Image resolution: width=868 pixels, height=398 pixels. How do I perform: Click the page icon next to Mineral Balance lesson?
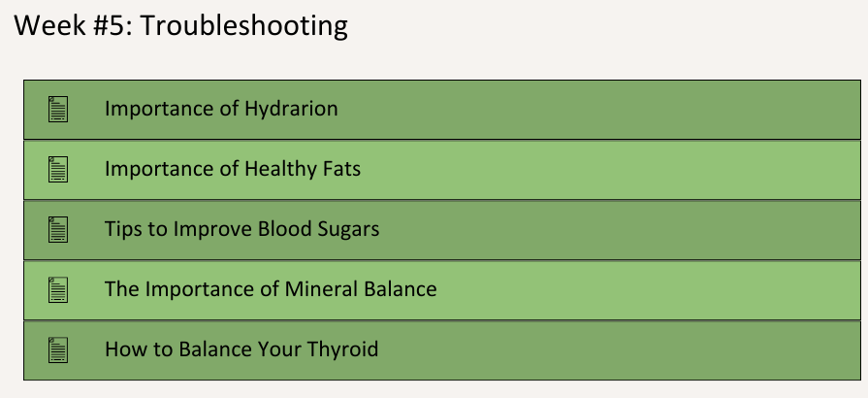click(x=58, y=289)
